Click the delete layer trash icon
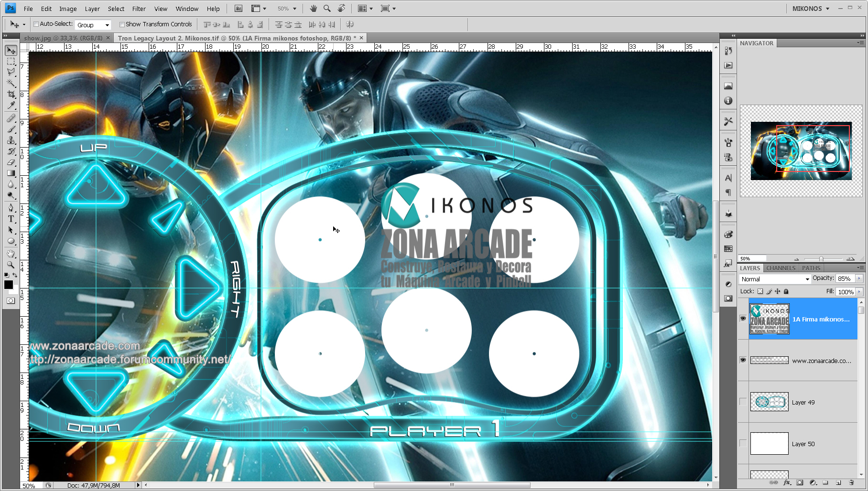Screen dimensions: 868x491 click(x=851, y=483)
